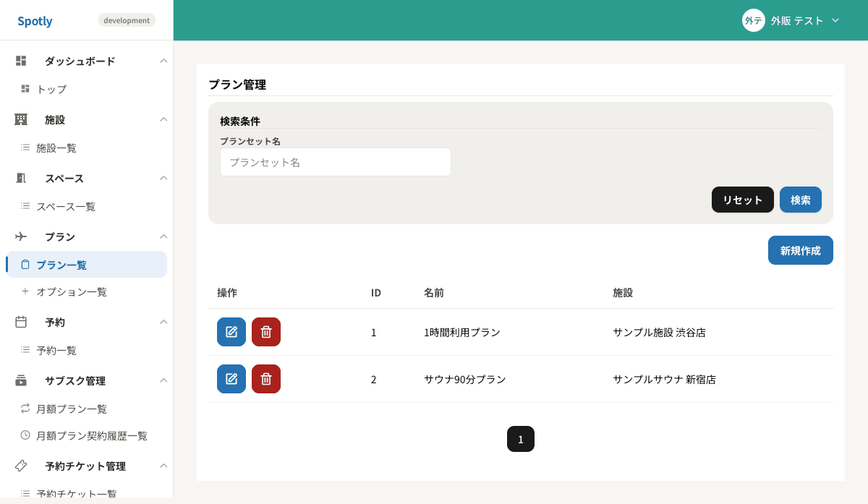This screenshot has width=868, height=504.
Task: Open オプション一覧 in the sidebar
Action: (x=87, y=291)
